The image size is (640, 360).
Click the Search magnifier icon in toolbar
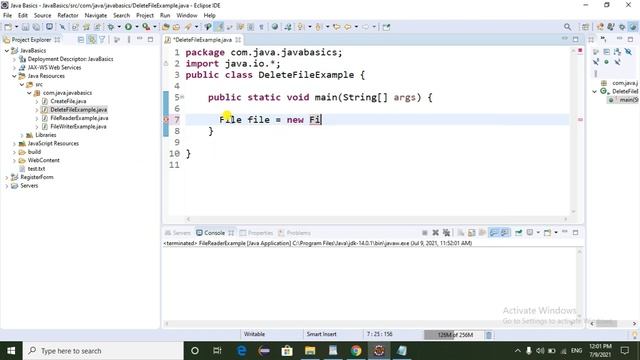point(567,27)
